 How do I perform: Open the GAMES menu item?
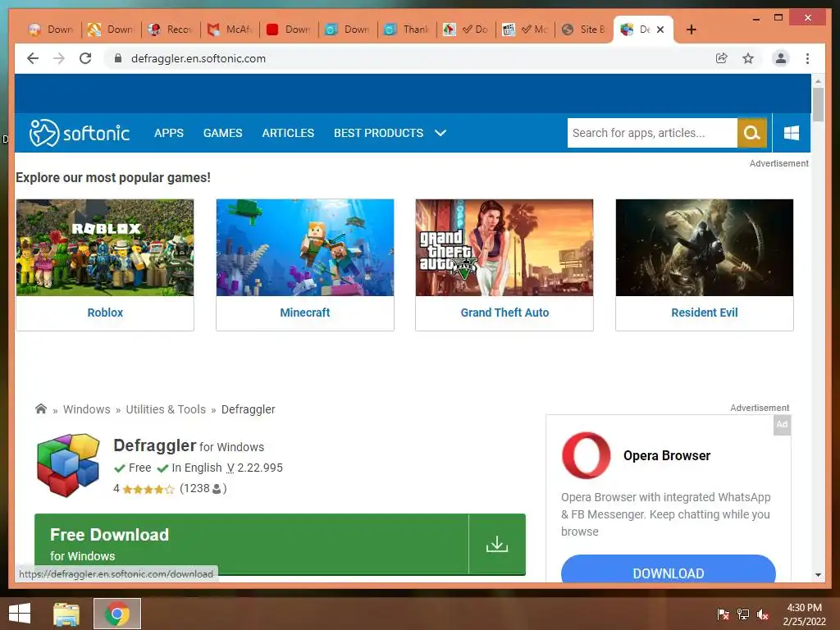pos(223,133)
